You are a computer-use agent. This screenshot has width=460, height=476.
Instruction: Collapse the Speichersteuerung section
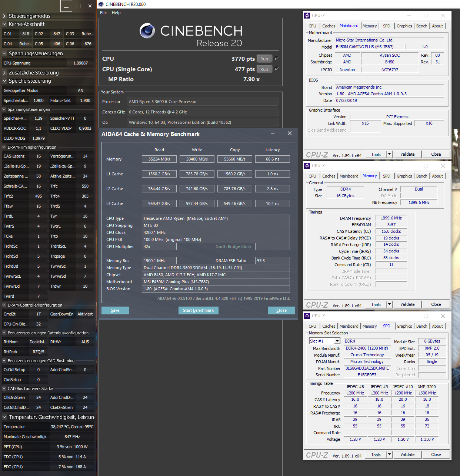pyautogui.click(x=4, y=81)
